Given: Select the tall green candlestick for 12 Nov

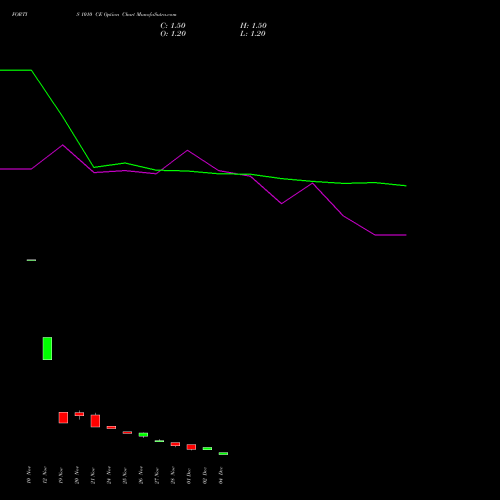Looking at the screenshot, I should click(x=47, y=348).
